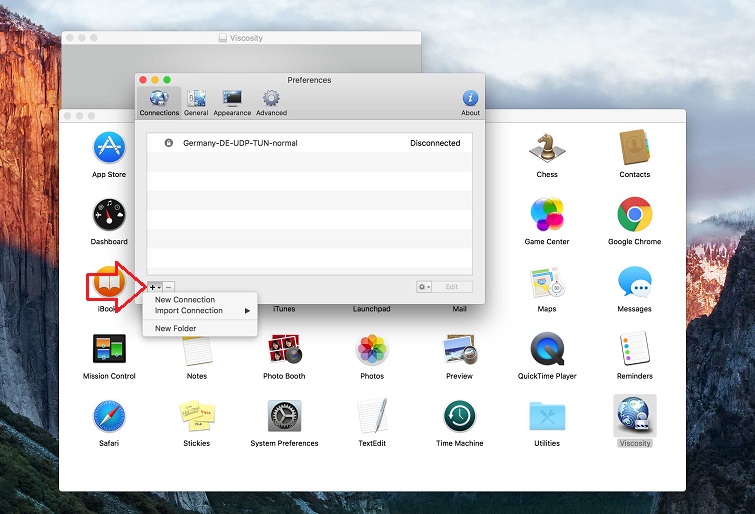
Task: Click the minus remove-connection button
Action: click(x=169, y=287)
